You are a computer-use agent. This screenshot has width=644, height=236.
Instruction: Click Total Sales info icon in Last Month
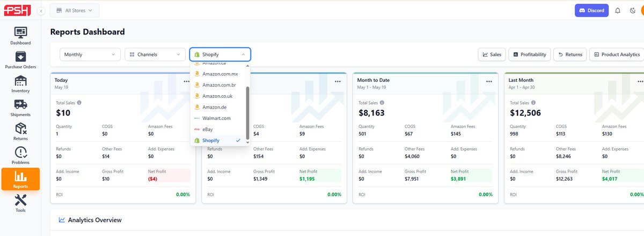pos(533,103)
